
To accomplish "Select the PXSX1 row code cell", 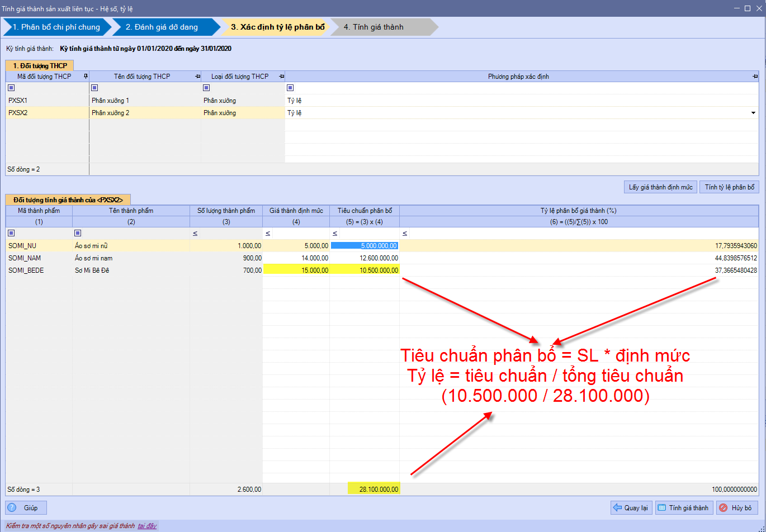I will 47,101.
